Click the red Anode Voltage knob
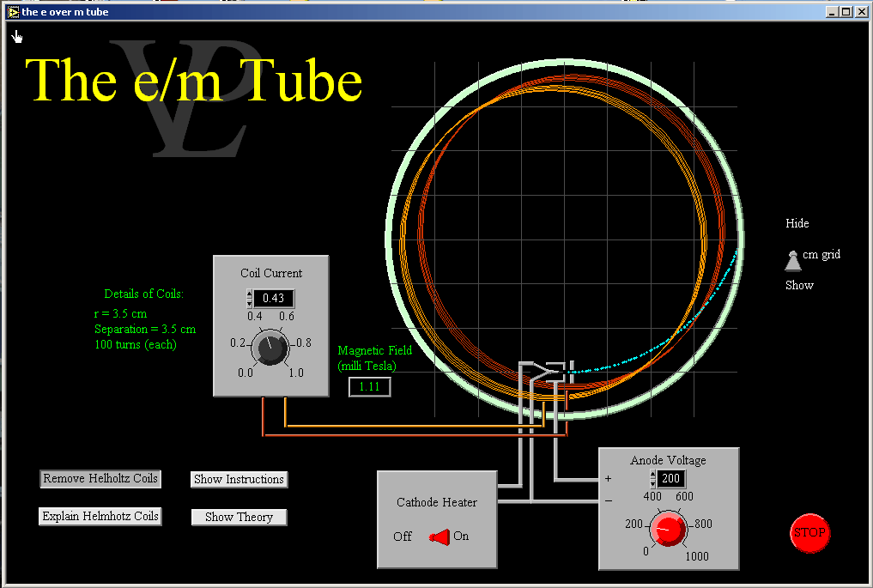The image size is (873, 588). pyautogui.click(x=667, y=529)
